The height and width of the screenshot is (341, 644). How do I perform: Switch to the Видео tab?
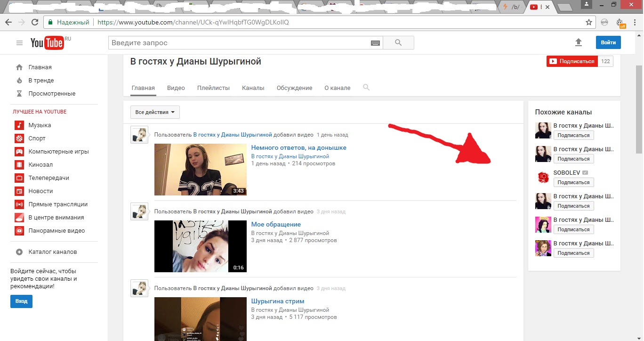point(176,88)
